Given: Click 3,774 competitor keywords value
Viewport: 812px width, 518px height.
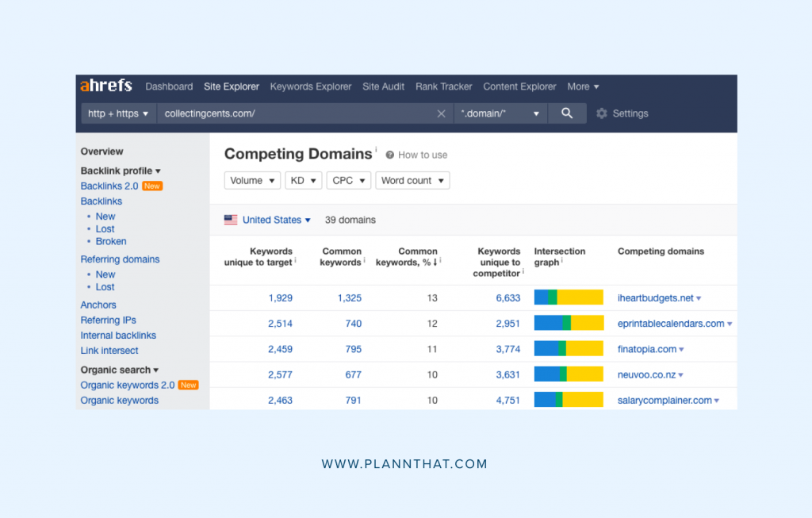Looking at the screenshot, I should coord(508,349).
